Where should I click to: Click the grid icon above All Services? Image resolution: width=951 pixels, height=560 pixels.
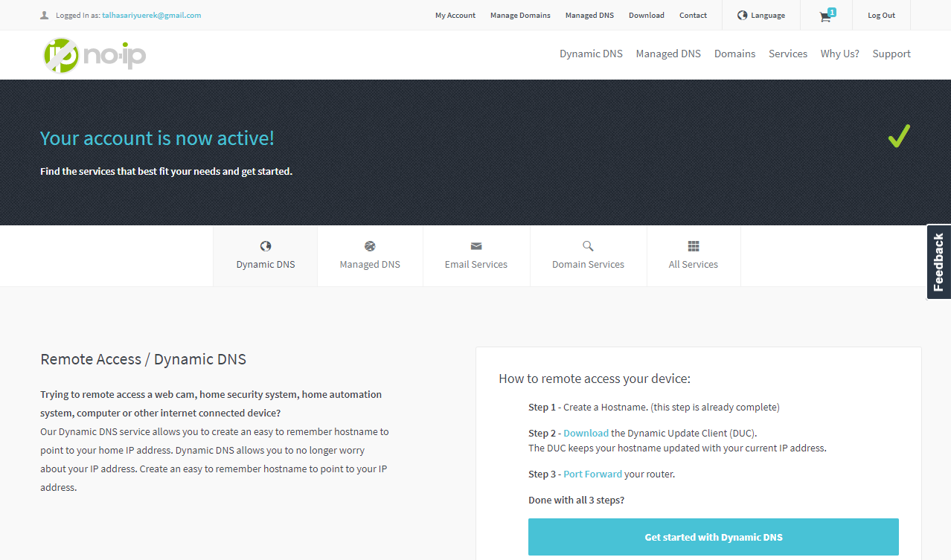pos(694,246)
